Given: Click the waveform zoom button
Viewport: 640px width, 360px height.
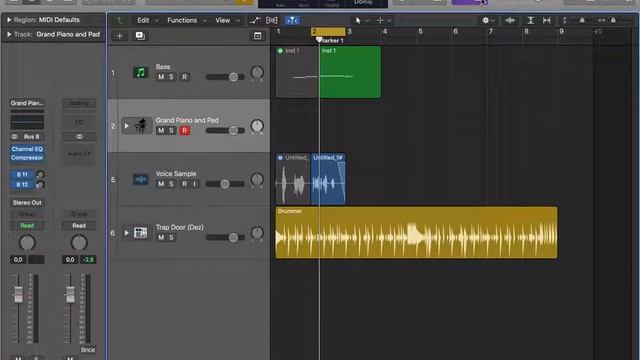Looking at the screenshot, I should pos(510,20).
